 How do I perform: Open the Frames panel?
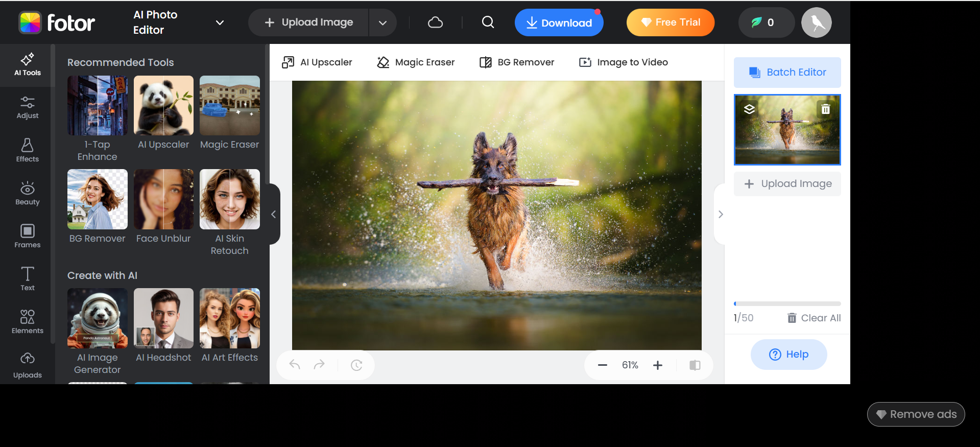[x=27, y=237]
